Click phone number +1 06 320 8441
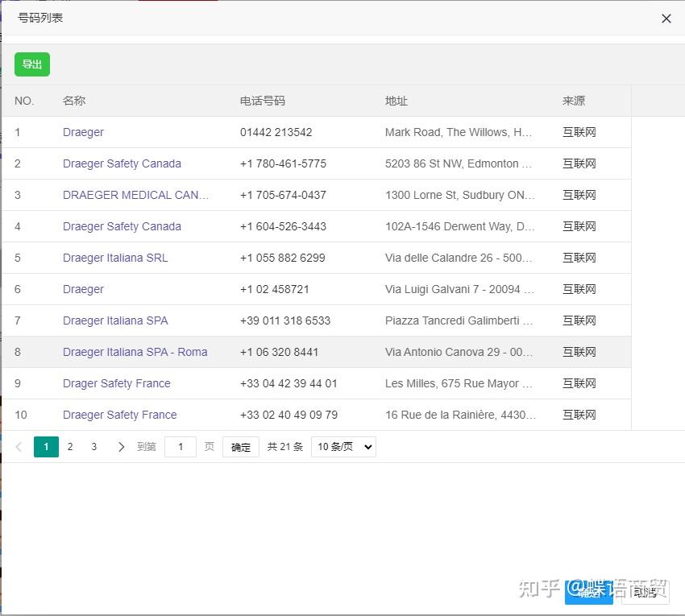This screenshot has width=685, height=616. point(279,353)
